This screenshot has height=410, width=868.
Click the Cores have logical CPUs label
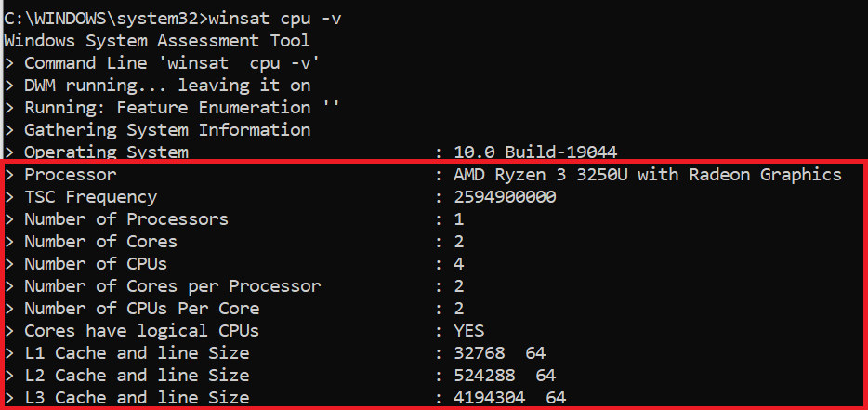[141, 331]
